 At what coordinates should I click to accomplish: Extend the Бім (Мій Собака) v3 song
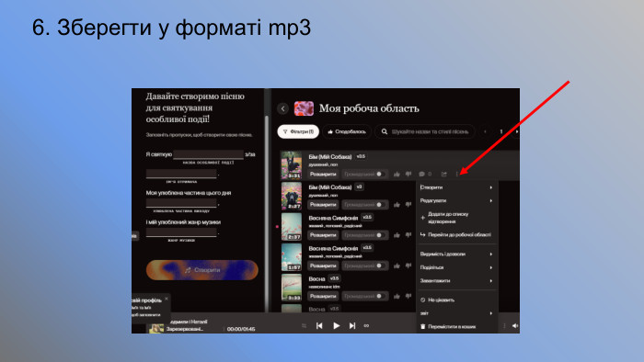(x=323, y=205)
